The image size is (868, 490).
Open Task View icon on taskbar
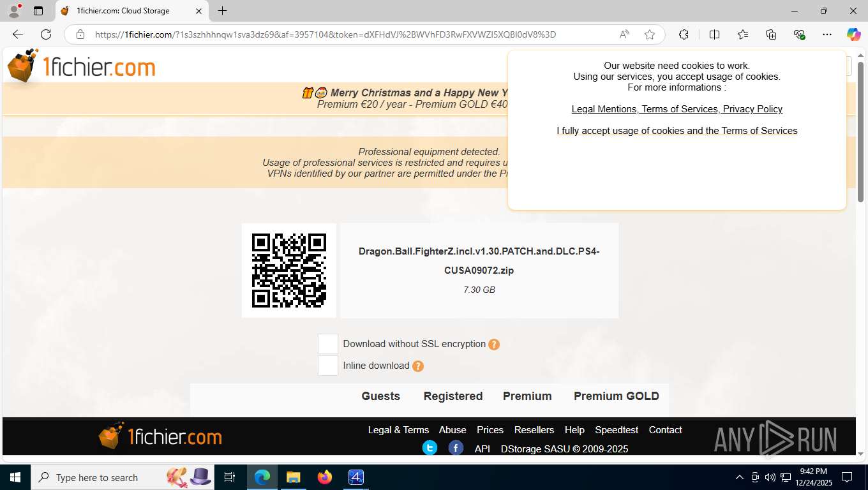point(230,477)
